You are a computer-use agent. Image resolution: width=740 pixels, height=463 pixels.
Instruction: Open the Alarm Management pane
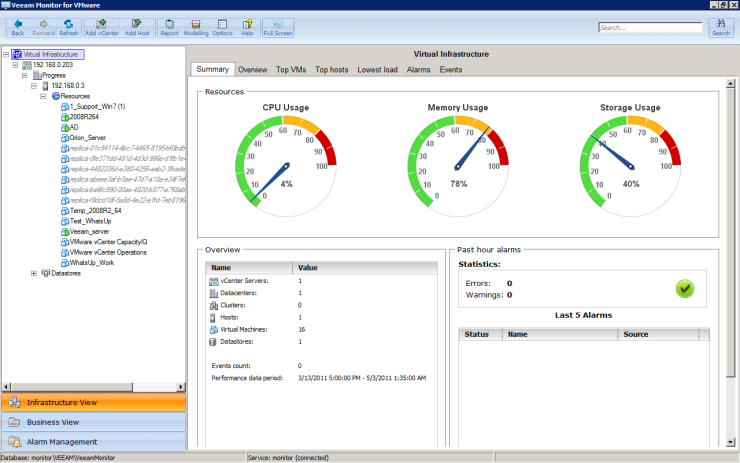point(93,442)
